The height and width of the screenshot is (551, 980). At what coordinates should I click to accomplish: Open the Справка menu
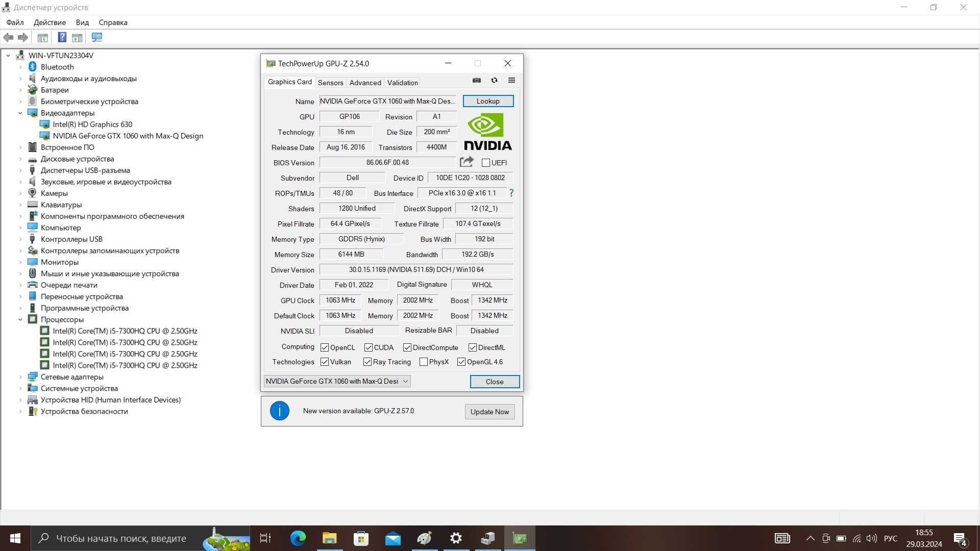tap(113, 22)
